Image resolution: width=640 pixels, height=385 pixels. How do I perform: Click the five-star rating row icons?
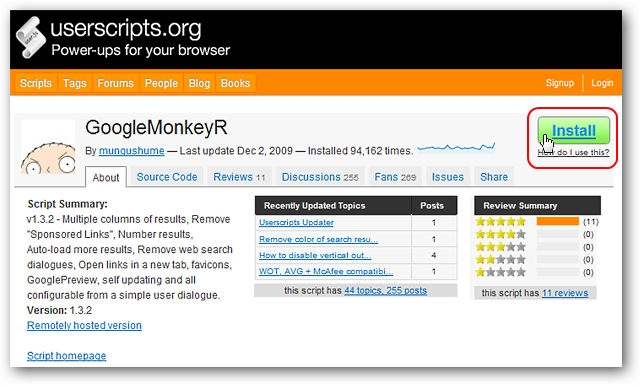point(500,222)
